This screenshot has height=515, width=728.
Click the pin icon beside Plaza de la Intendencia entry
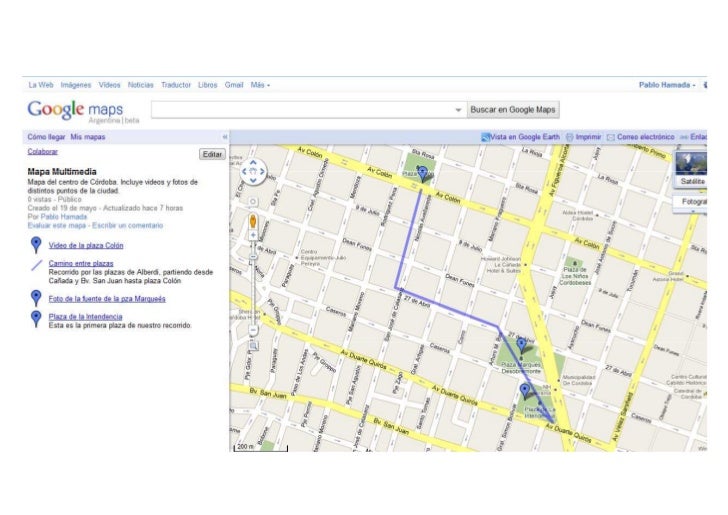pos(36,318)
